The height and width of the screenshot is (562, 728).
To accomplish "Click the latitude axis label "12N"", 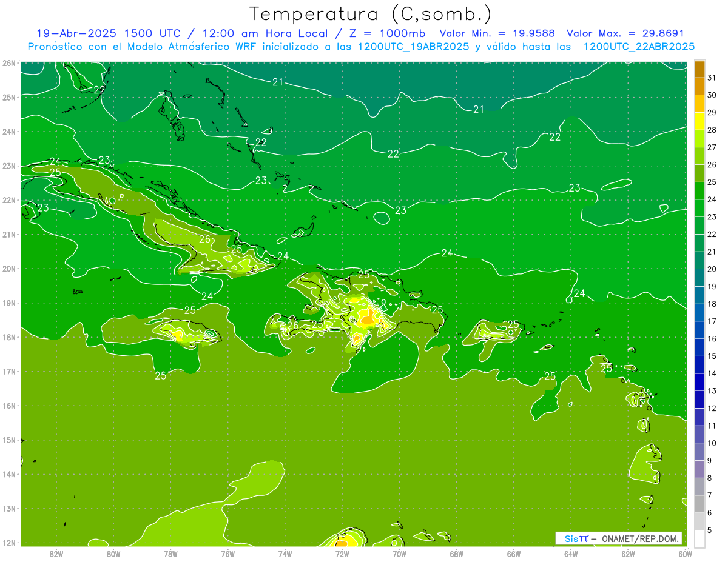I will click(x=9, y=543).
